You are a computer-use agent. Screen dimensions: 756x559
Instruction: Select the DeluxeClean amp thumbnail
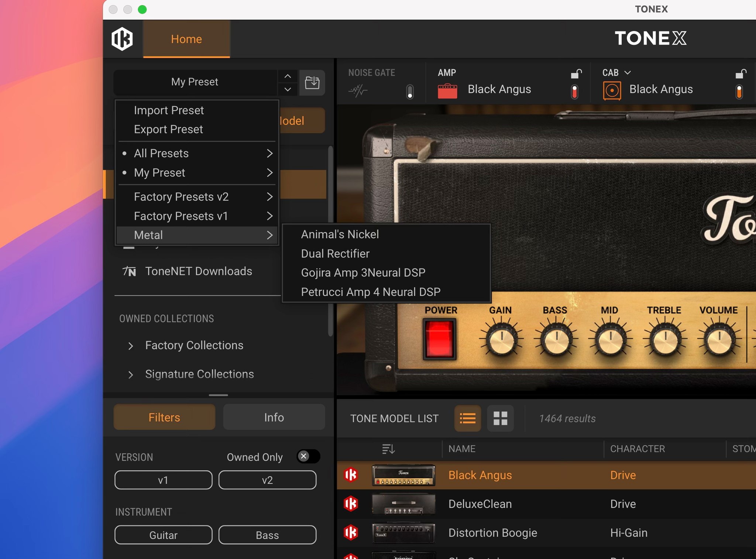click(403, 504)
